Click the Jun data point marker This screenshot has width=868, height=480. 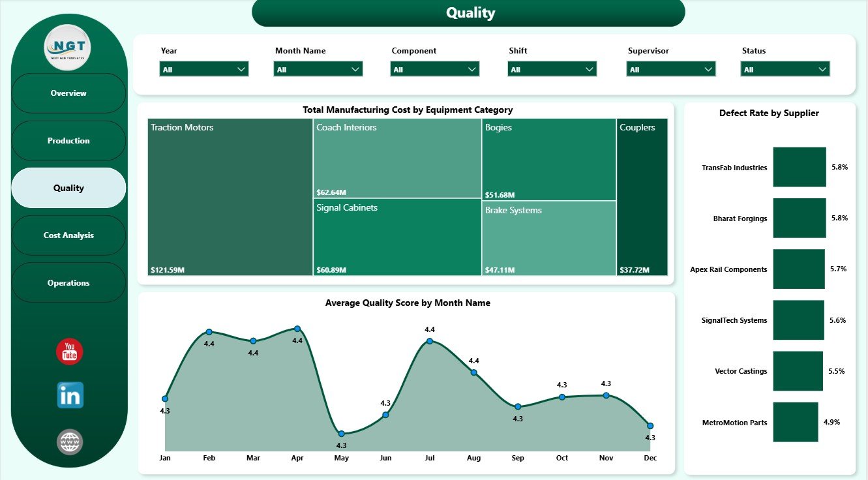coord(385,414)
